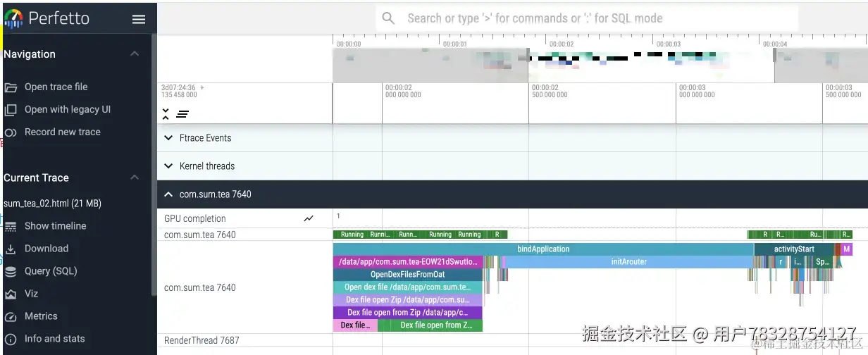Click the Query (SQL) database icon
The width and height of the screenshot is (868, 355).
point(11,271)
